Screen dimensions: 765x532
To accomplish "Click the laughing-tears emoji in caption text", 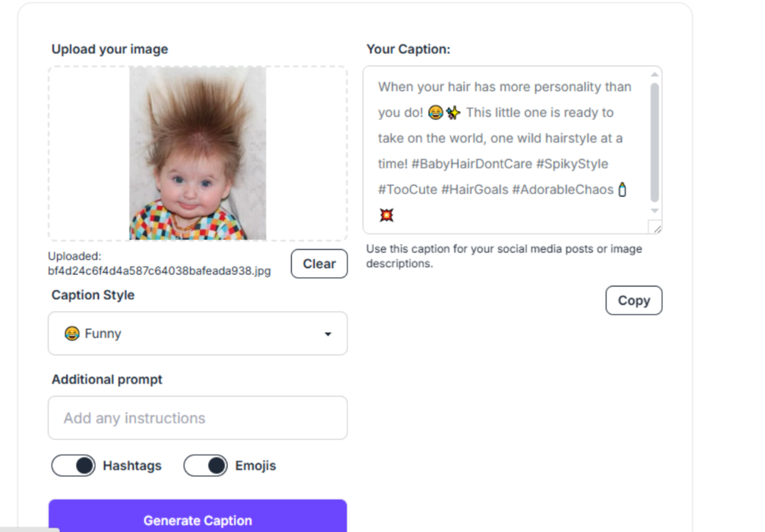I will pyautogui.click(x=436, y=113).
